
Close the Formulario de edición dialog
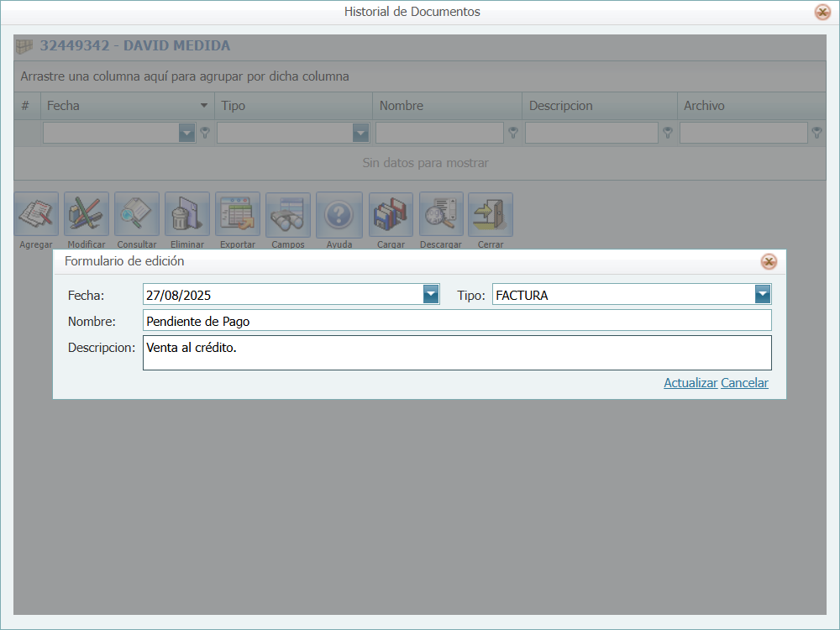click(769, 262)
